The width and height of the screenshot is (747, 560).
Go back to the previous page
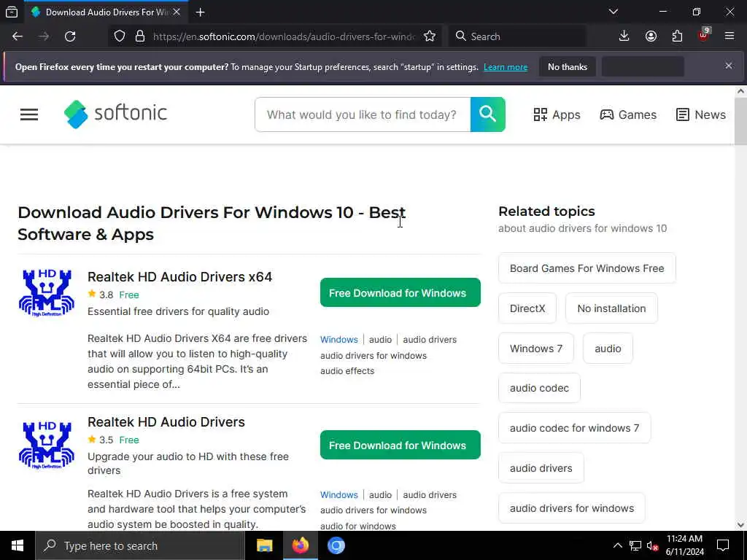coord(18,36)
